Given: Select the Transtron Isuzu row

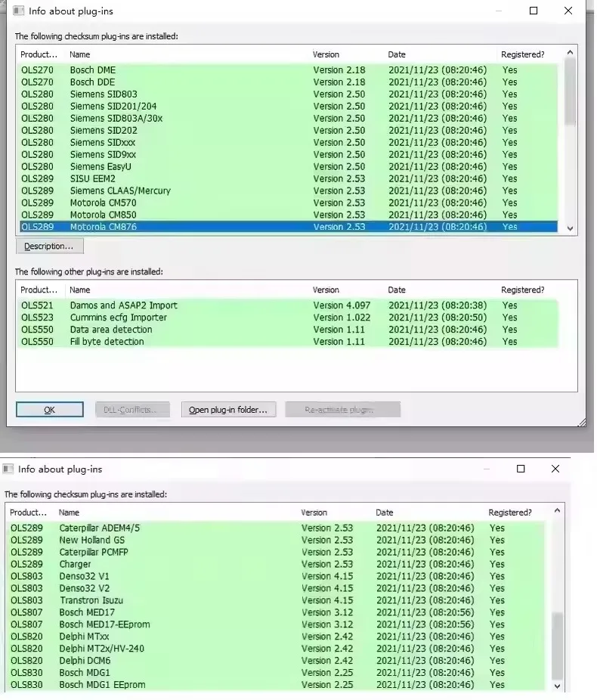Looking at the screenshot, I should (x=277, y=600).
